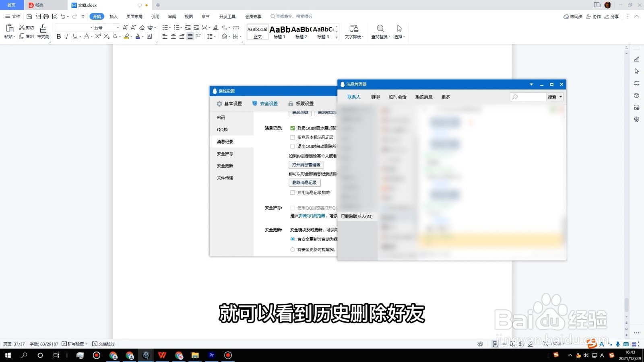Screen dimensions: 644x362
Task: Open Print Preview from quick access toolbar
Action: [55, 16]
